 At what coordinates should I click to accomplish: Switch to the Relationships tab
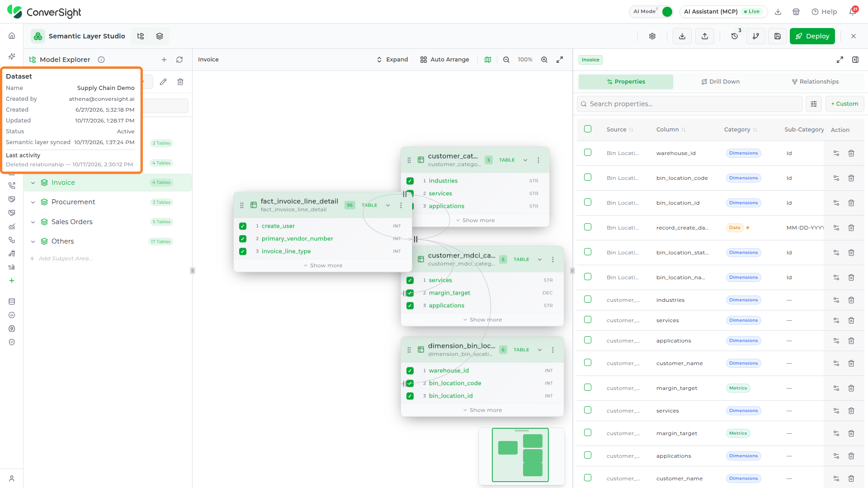pos(815,82)
